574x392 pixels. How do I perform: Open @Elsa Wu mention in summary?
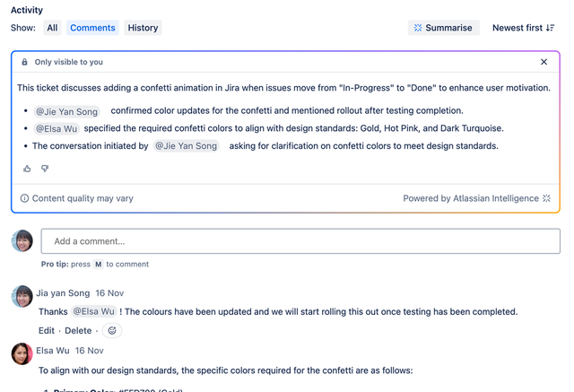click(57, 129)
